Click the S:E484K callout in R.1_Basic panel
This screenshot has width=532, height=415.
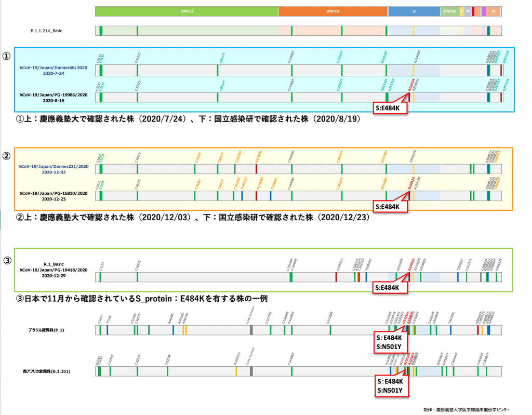(391, 288)
